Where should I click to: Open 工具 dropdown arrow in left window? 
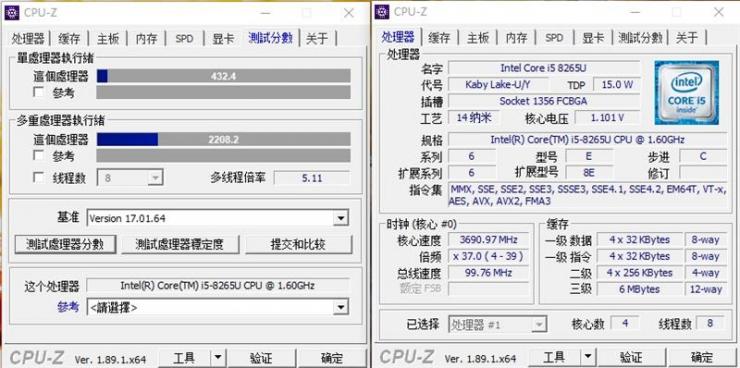tap(218, 358)
